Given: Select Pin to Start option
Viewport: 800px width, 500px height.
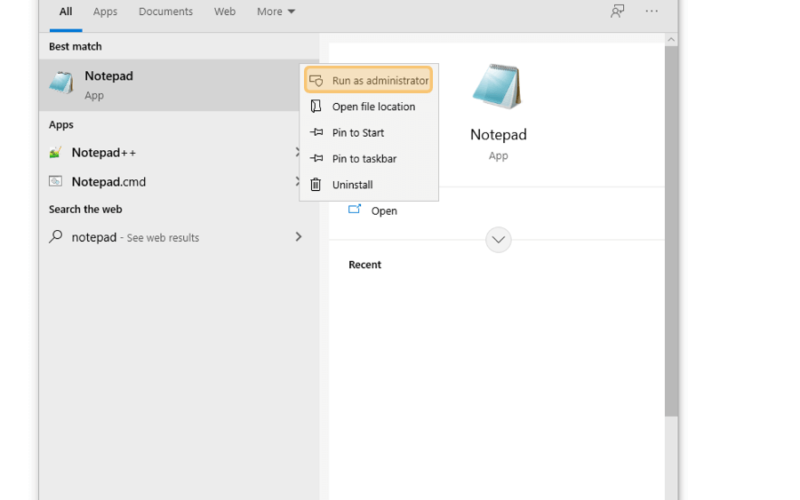Looking at the screenshot, I should point(368,132).
